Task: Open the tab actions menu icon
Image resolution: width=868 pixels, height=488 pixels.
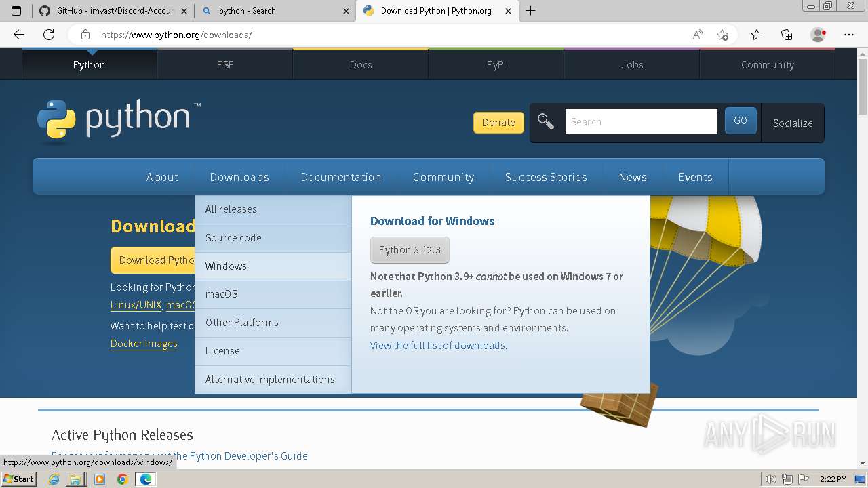Action: [x=16, y=11]
